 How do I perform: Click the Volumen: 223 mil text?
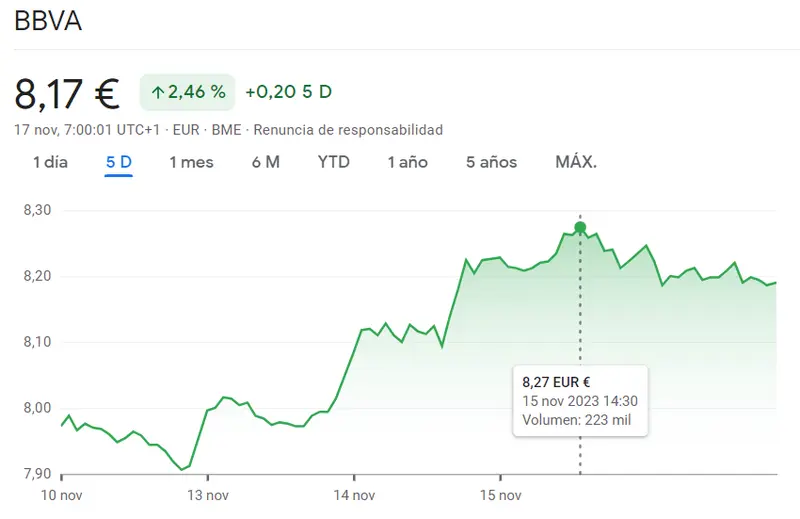click(576, 420)
